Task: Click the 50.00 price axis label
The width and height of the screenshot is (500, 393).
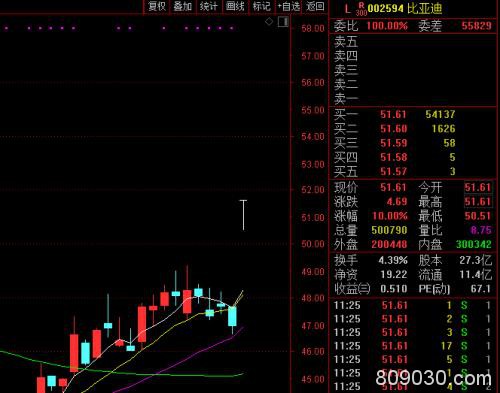Action: [313, 244]
